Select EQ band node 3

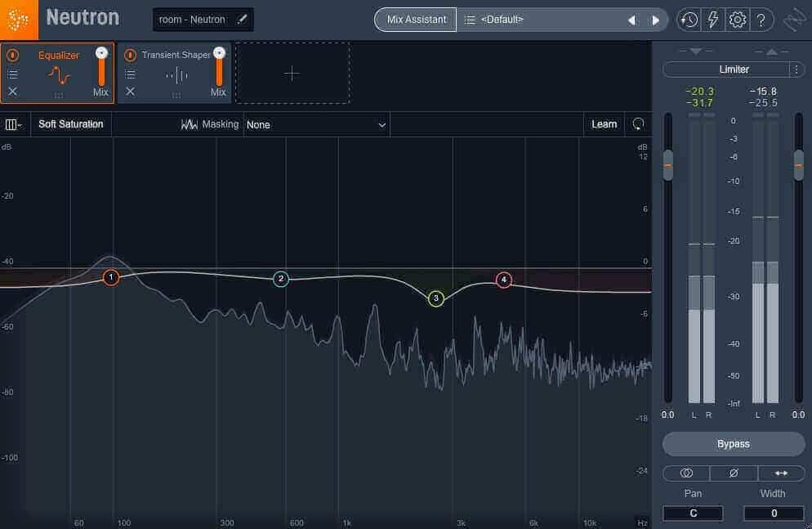[x=436, y=298]
